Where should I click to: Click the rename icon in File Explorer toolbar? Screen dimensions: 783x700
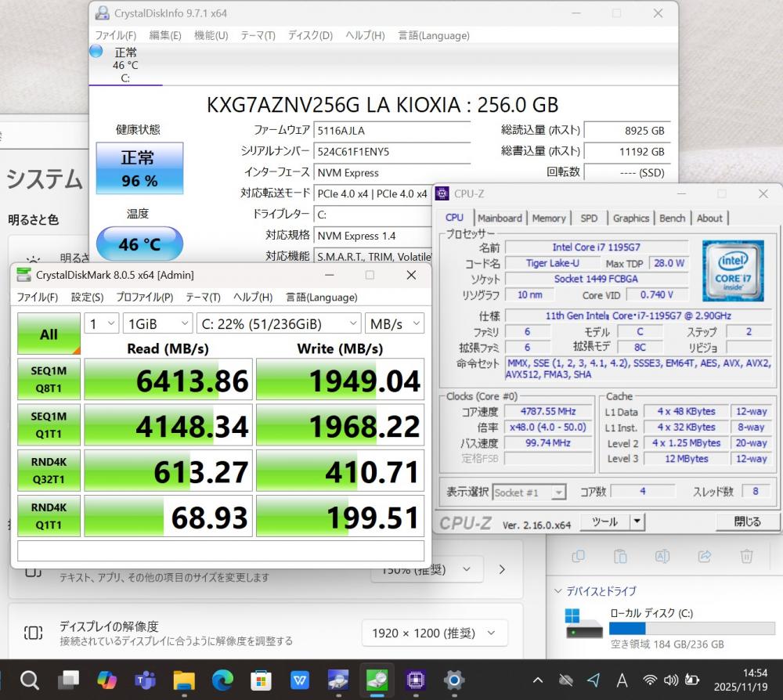pos(662,556)
